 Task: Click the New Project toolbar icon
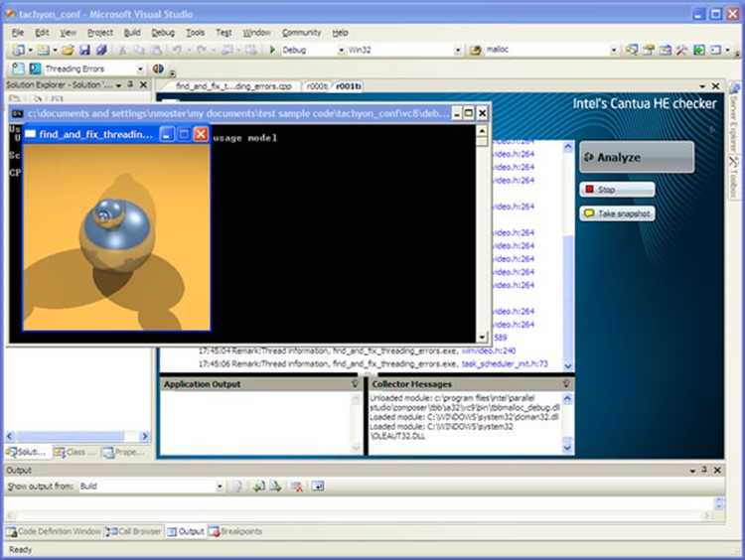[x=19, y=50]
